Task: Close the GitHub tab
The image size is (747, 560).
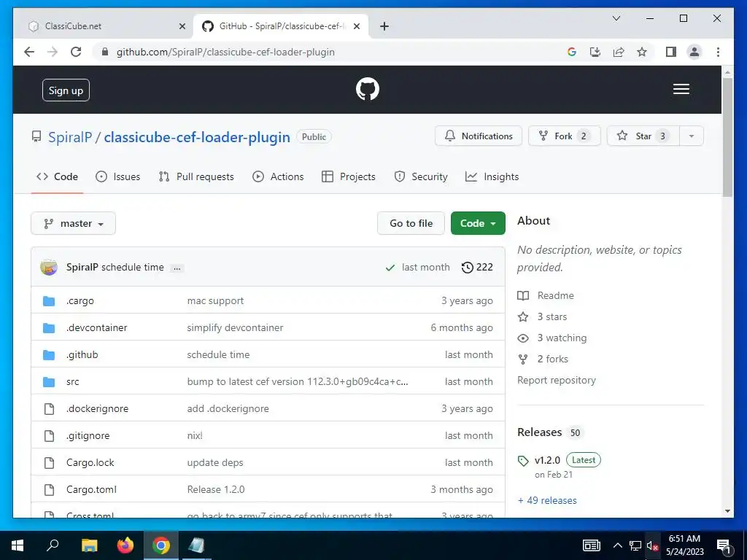Action: pos(356,26)
